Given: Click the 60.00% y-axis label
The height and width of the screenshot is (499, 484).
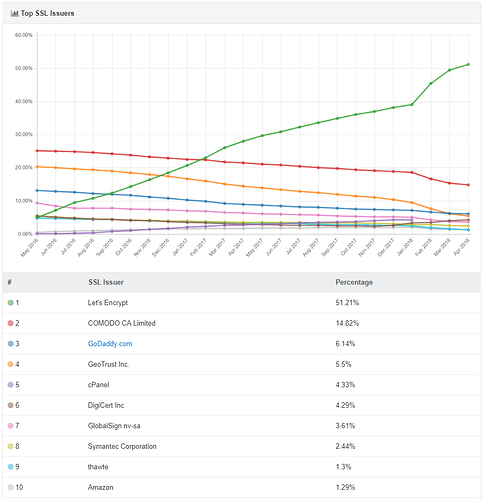Looking at the screenshot, I should [x=24, y=35].
